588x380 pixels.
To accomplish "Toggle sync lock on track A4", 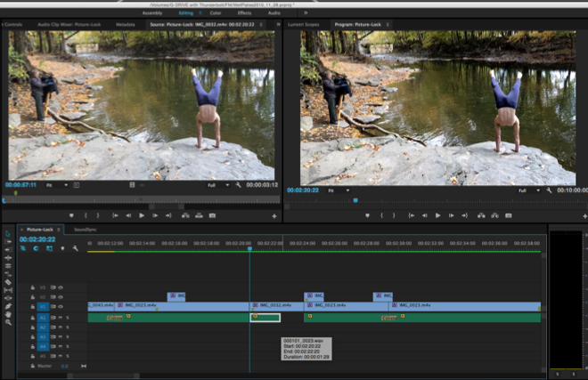I will 53,346.
